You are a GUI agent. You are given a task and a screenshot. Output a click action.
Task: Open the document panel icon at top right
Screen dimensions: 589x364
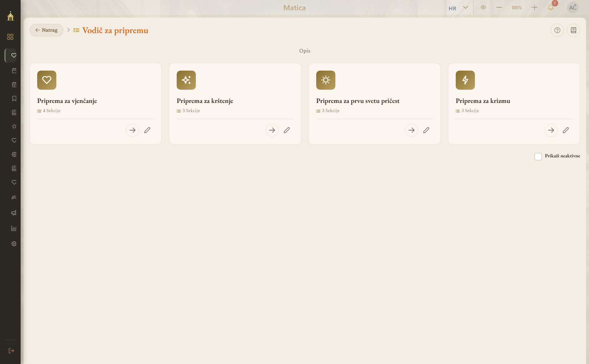pyautogui.click(x=574, y=30)
